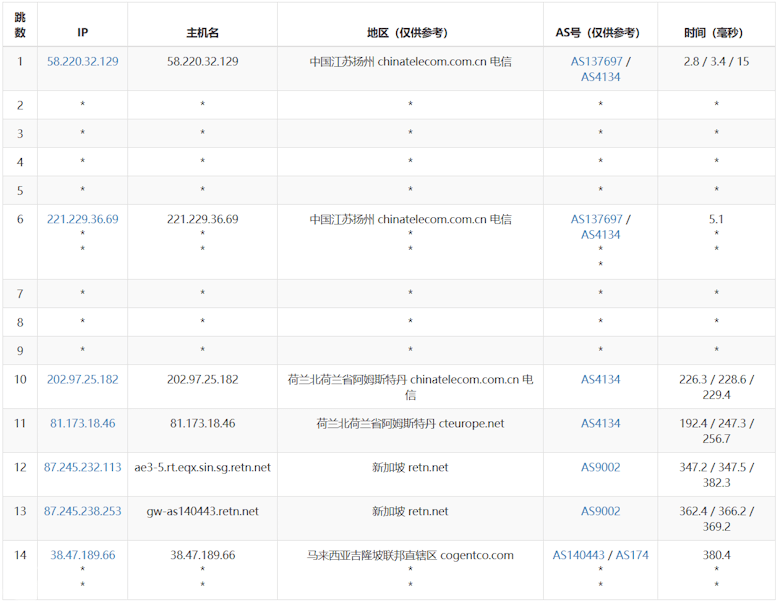Click time value 380.4 in hop 14
Screen dimensions: 780x605
[x=716, y=554]
